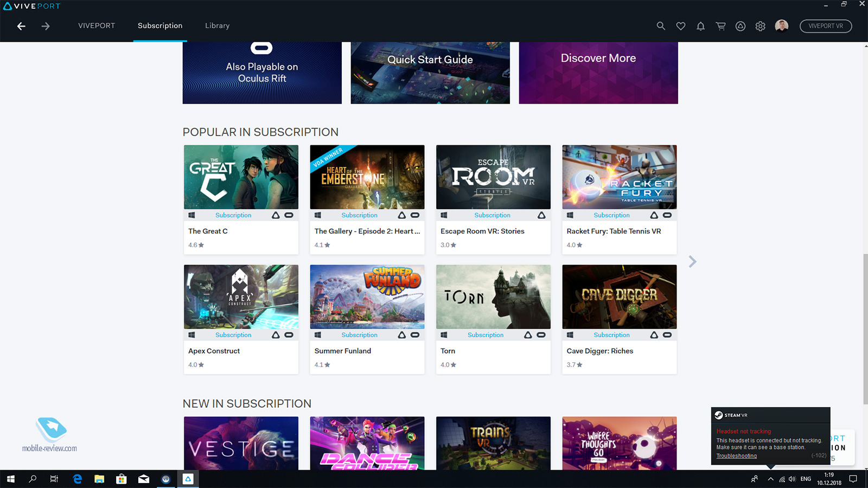Click Subscription label under The Great C
Viewport: 868px width, 488px height.
(233, 215)
